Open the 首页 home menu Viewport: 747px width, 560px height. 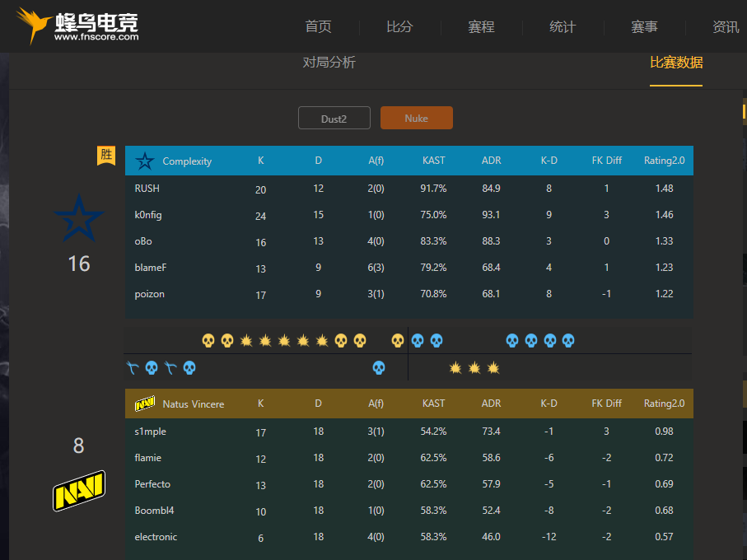pos(318,26)
